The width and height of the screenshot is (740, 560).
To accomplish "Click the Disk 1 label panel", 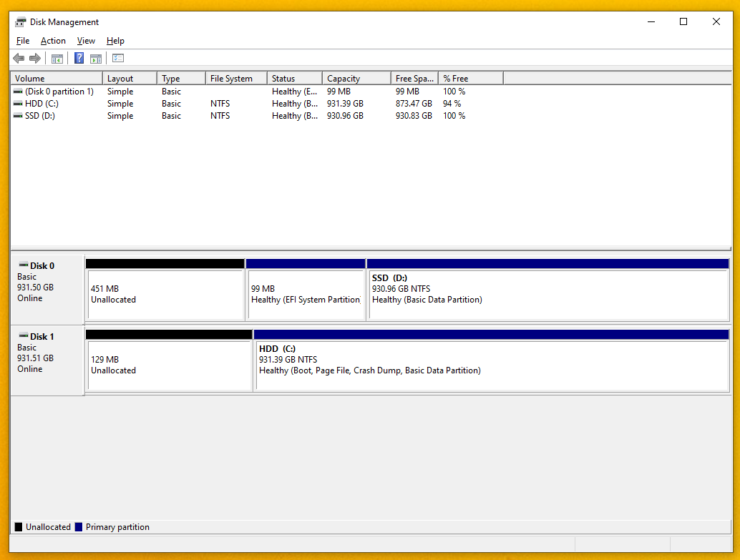I will click(x=47, y=360).
